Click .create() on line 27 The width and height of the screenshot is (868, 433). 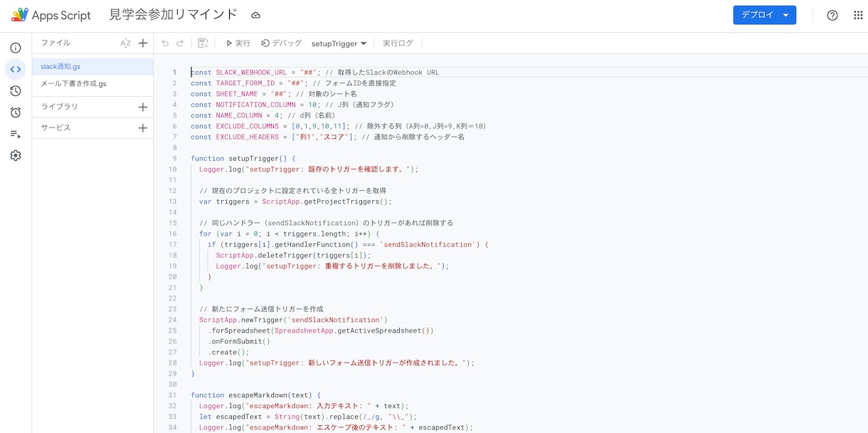coord(227,352)
